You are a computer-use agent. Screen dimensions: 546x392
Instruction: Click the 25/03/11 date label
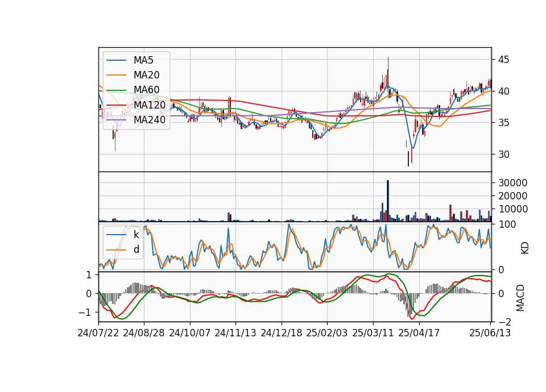tap(373, 333)
